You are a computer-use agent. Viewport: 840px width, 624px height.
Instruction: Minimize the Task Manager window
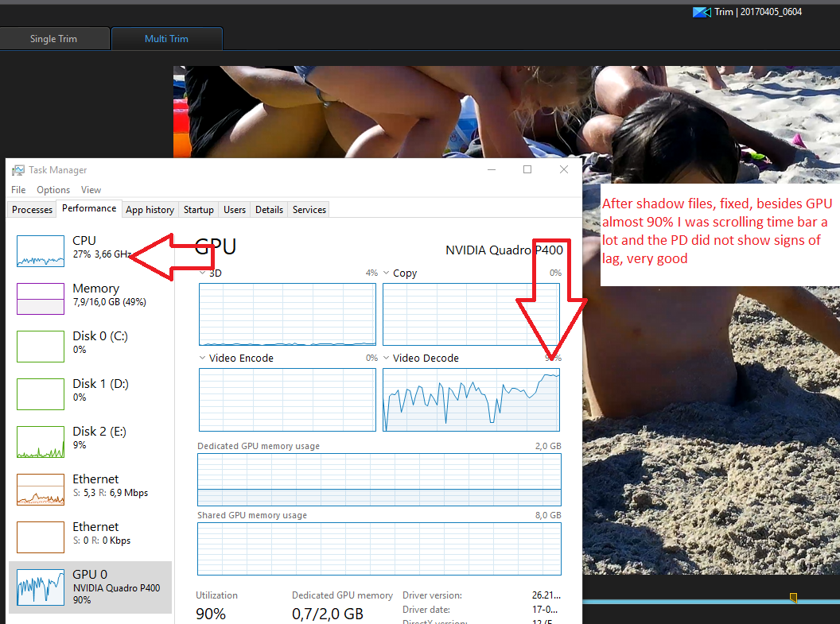coord(492,169)
